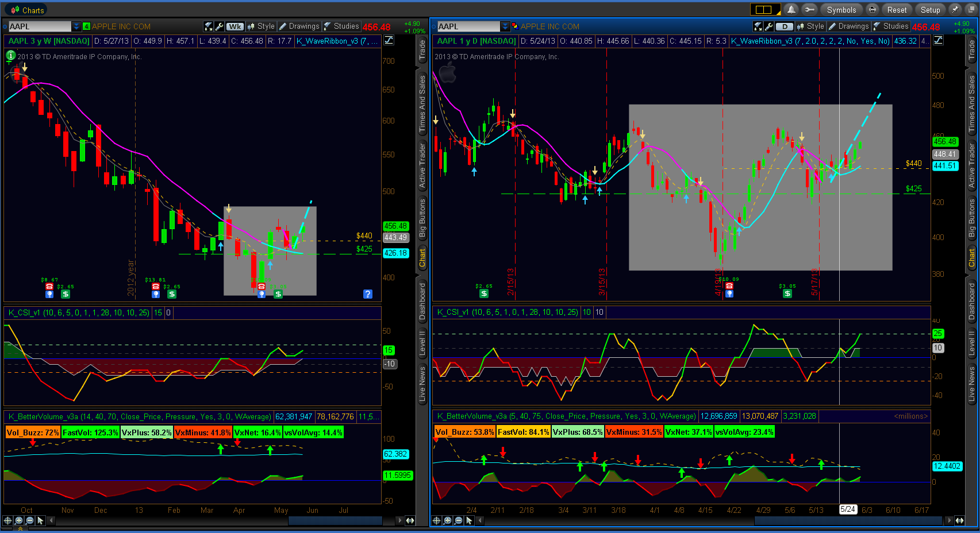This screenshot has width=980, height=533.
Task: Open the Drawings menu on right chart
Action: 849,26
